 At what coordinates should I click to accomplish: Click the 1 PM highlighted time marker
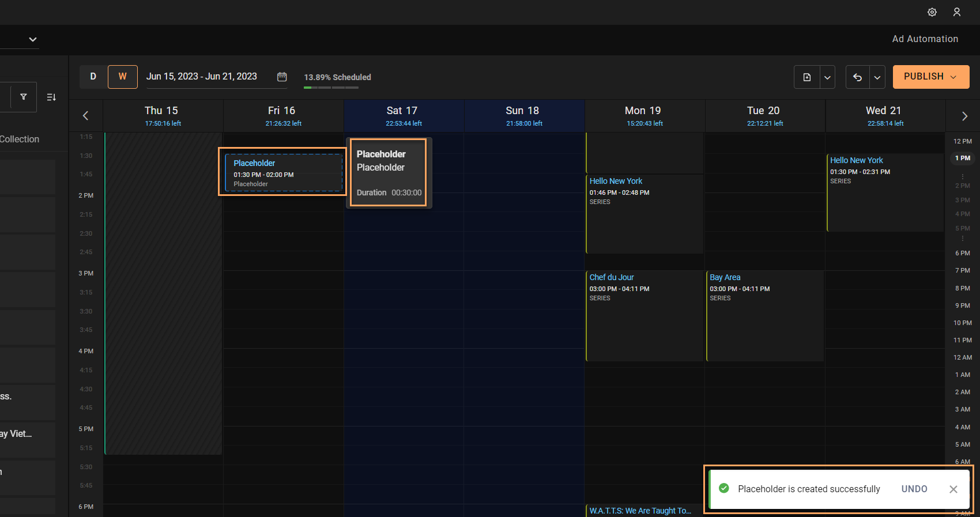[962, 158]
